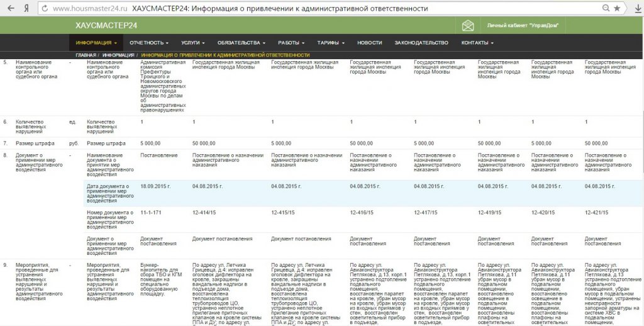Viewport: 644px width, 326px height.
Task: Click Административная комиссия Префектуры cell
Action: click(x=163, y=86)
